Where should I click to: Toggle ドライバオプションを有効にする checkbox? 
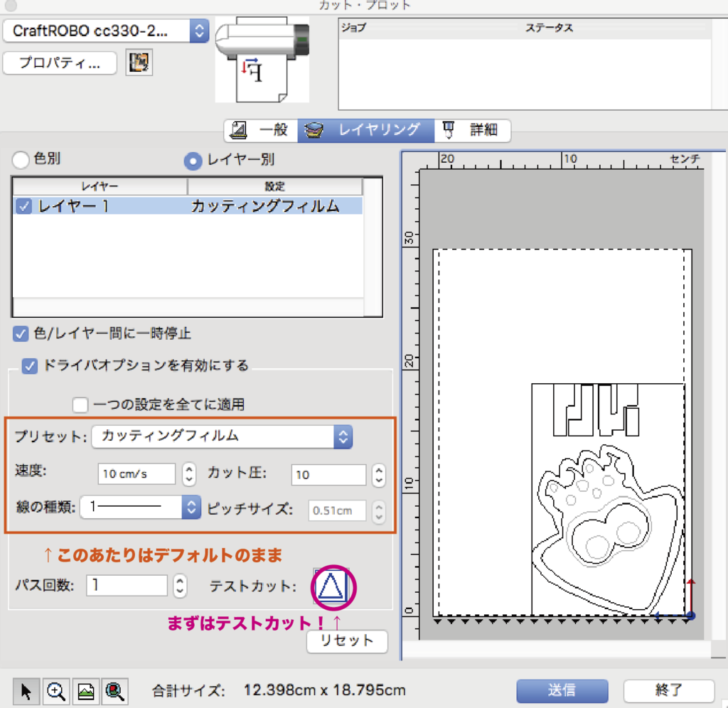click(x=30, y=366)
